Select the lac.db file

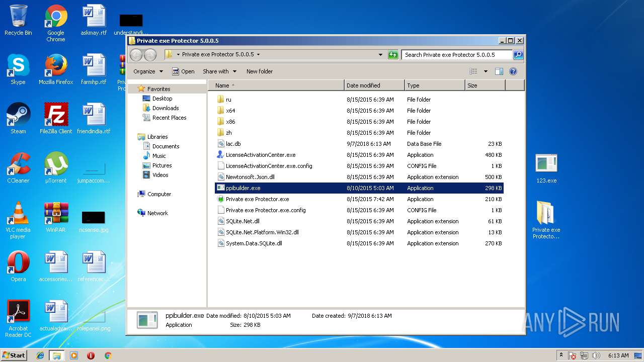[x=359, y=144]
